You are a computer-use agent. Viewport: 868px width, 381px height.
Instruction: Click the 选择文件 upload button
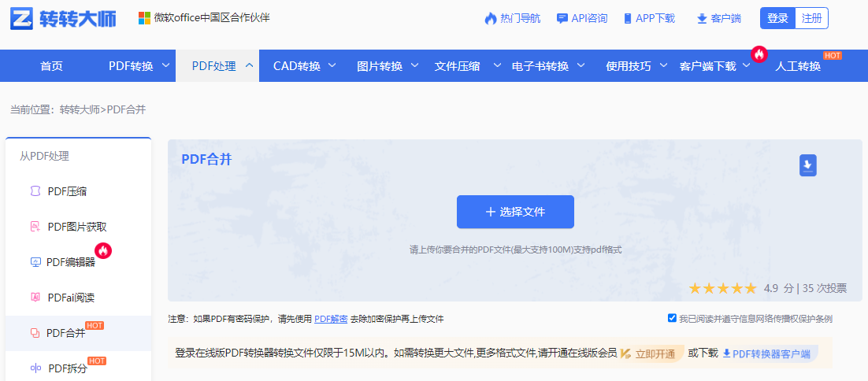pos(515,212)
